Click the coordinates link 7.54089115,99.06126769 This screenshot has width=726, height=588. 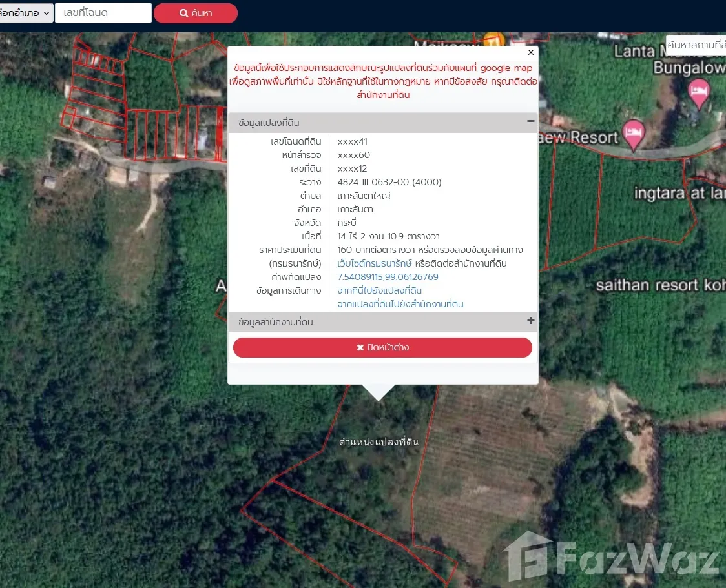[388, 277]
